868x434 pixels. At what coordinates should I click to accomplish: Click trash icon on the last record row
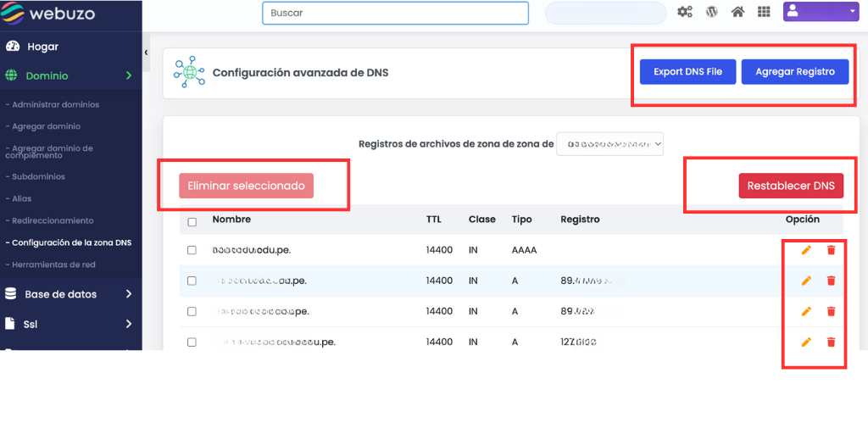tap(831, 342)
